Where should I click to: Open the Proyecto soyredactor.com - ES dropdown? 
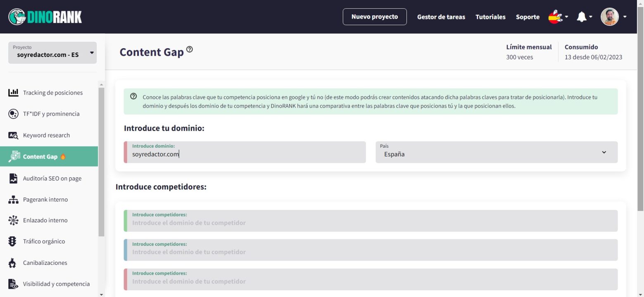pos(52,53)
